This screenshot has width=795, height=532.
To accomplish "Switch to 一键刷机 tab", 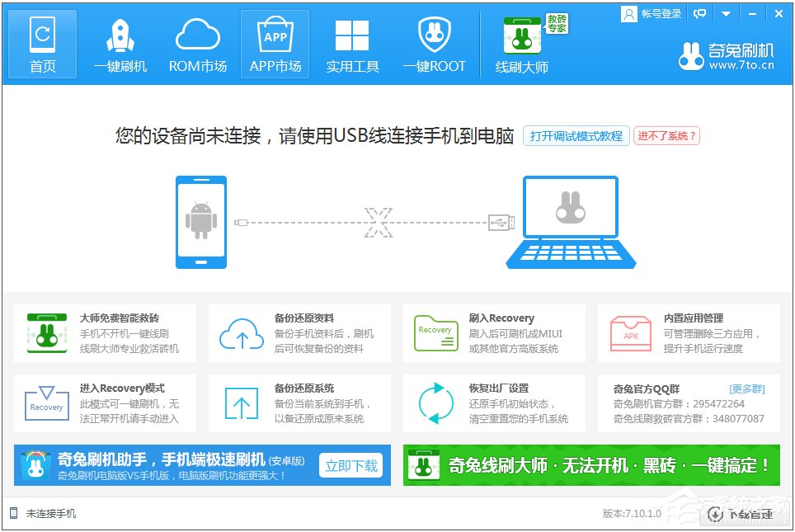I will point(120,44).
